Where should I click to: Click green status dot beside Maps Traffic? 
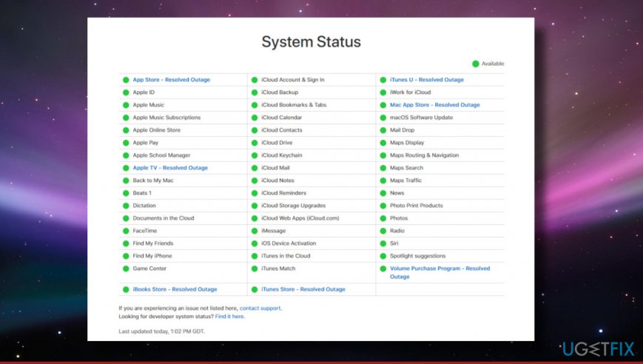(383, 181)
